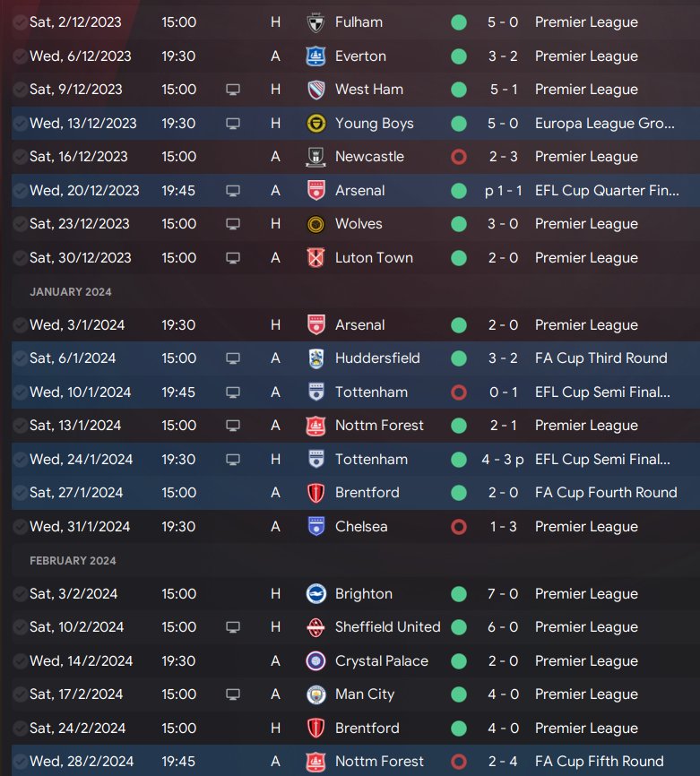Open the Crystal Palace team link

(381, 661)
